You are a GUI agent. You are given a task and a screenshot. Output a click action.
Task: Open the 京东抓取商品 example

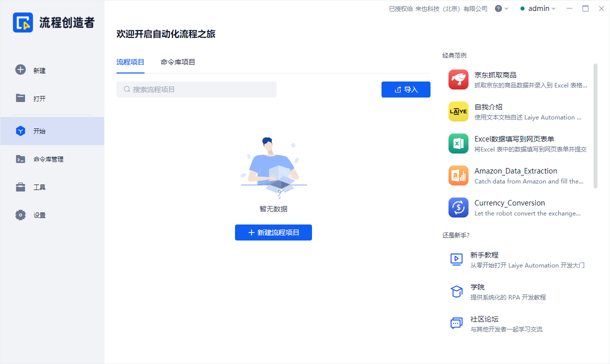pyautogui.click(x=458, y=79)
